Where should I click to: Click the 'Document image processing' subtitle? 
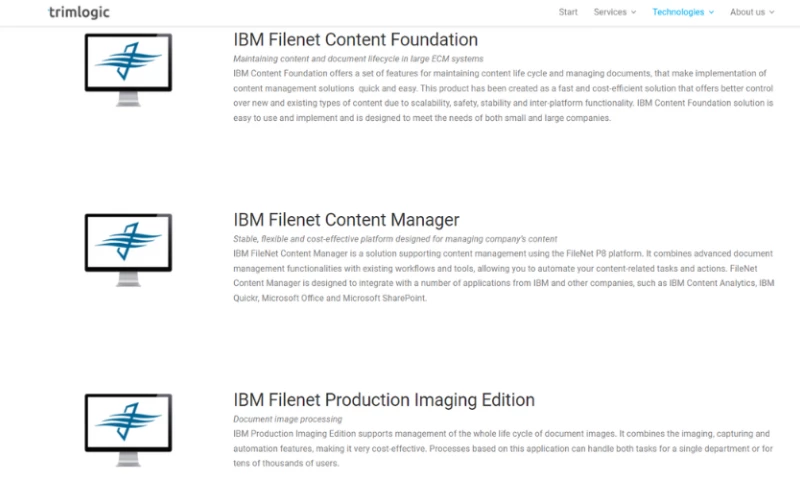point(288,419)
